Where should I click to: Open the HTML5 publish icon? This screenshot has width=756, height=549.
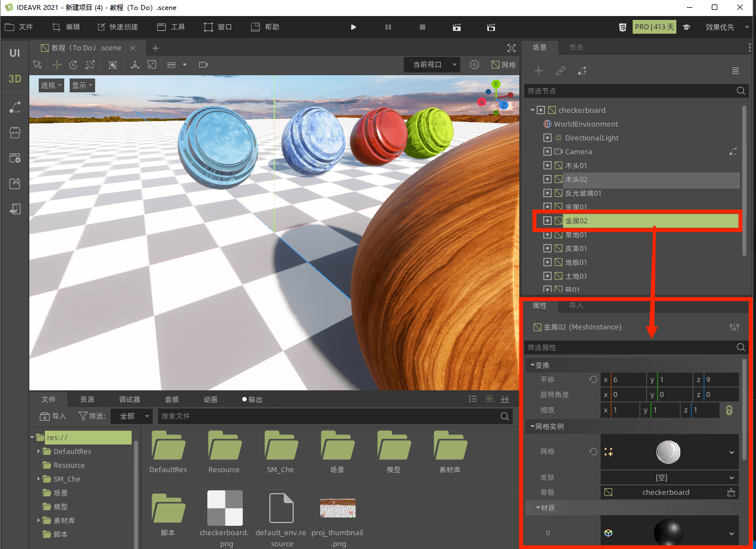coord(623,27)
